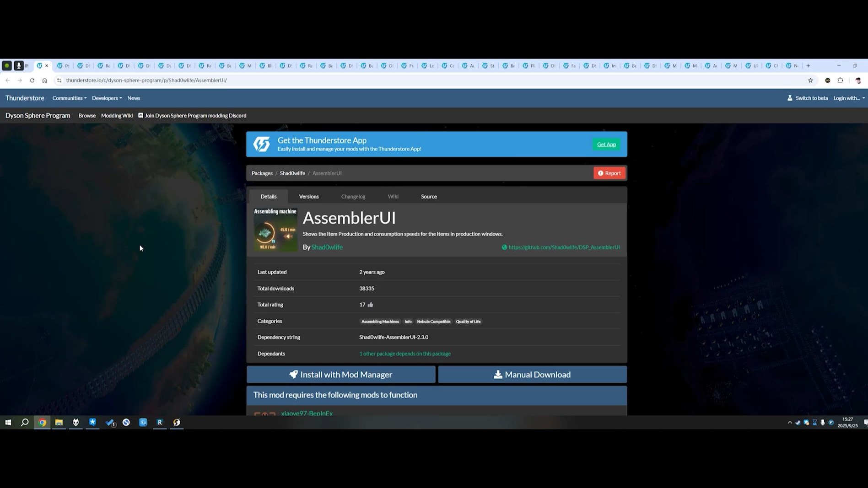The image size is (868, 488).
Task: Click the green circle icon in tab strip
Action: point(7,66)
